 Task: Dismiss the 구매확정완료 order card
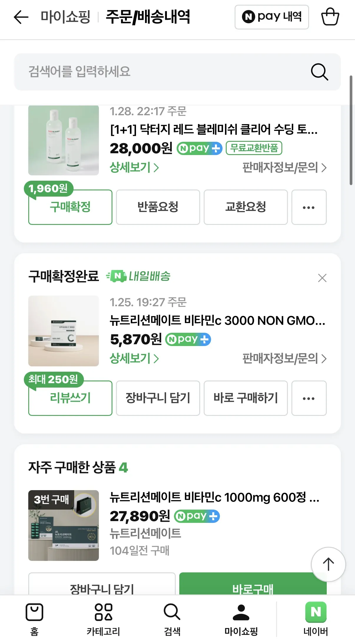(322, 278)
